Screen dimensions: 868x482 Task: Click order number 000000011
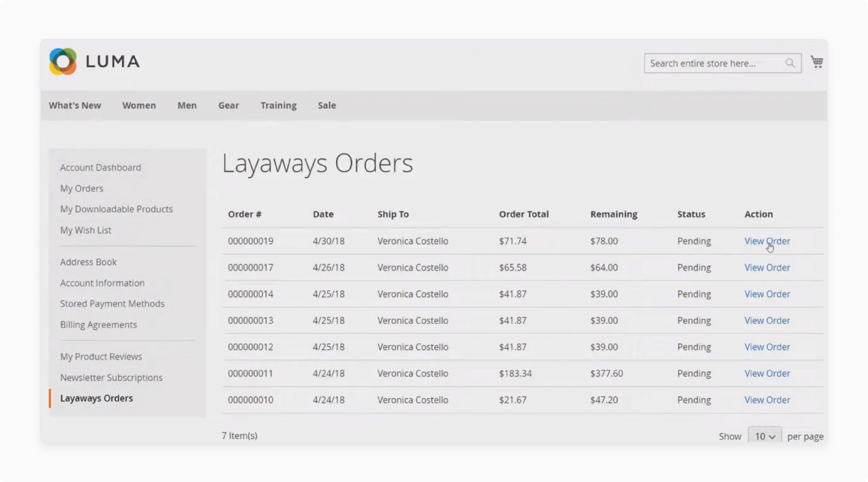pos(250,374)
